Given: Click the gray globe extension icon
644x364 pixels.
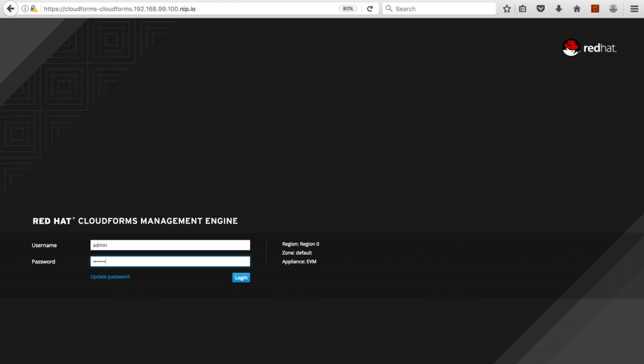Looking at the screenshot, I should (x=613, y=9).
